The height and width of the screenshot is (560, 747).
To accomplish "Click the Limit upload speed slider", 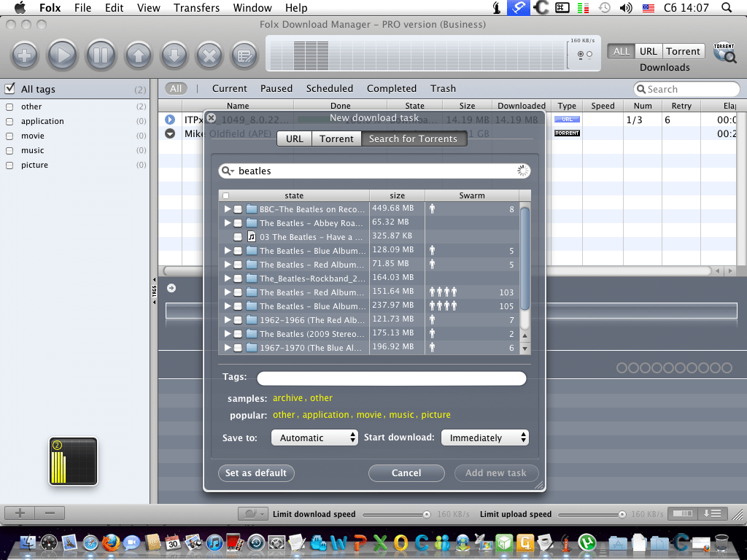I will [x=592, y=514].
